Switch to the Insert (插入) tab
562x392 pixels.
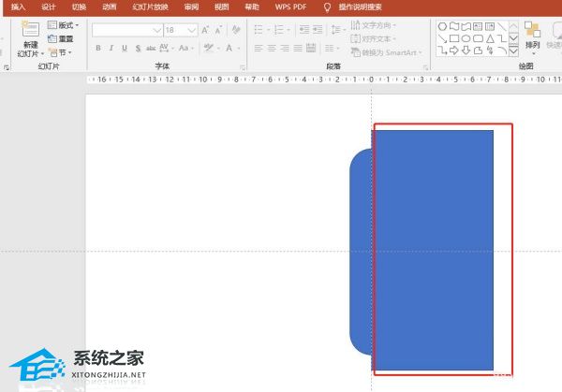click(x=18, y=7)
